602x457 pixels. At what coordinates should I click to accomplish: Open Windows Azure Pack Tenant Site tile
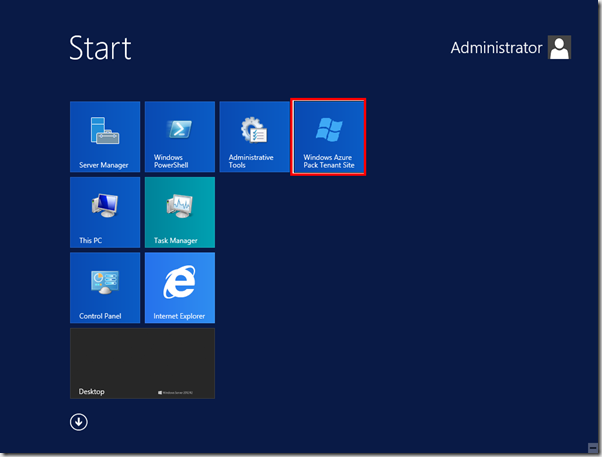coord(328,137)
